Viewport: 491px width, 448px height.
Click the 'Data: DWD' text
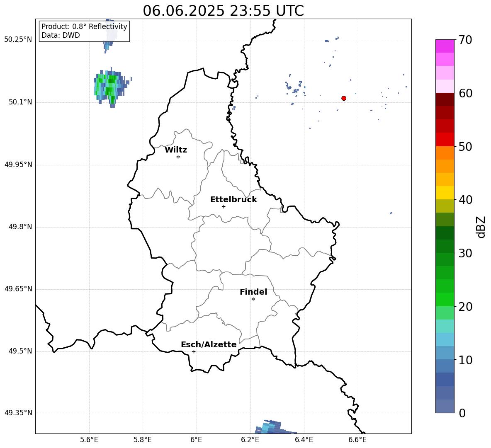click(61, 35)
